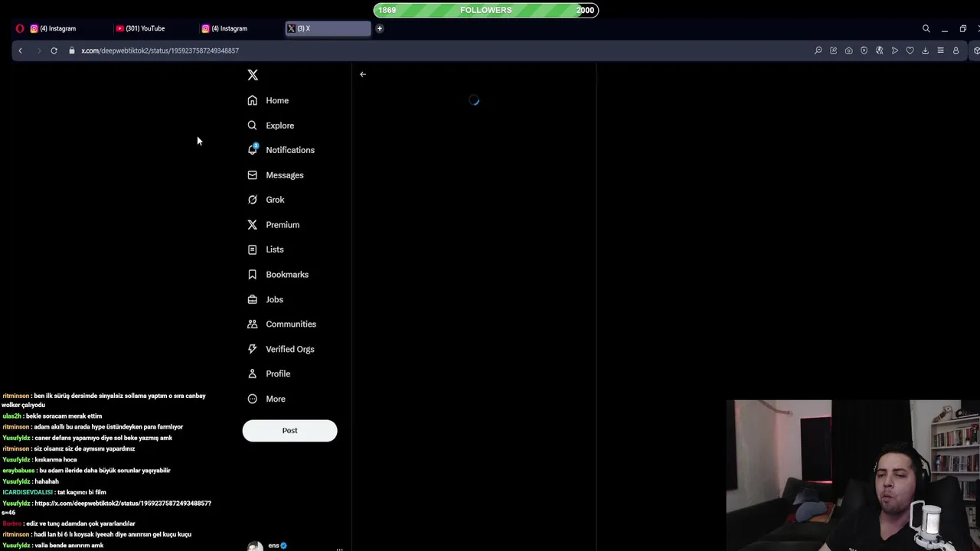Open Profile in the sidebar
Image resolution: width=980 pixels, height=551 pixels.
269,373
